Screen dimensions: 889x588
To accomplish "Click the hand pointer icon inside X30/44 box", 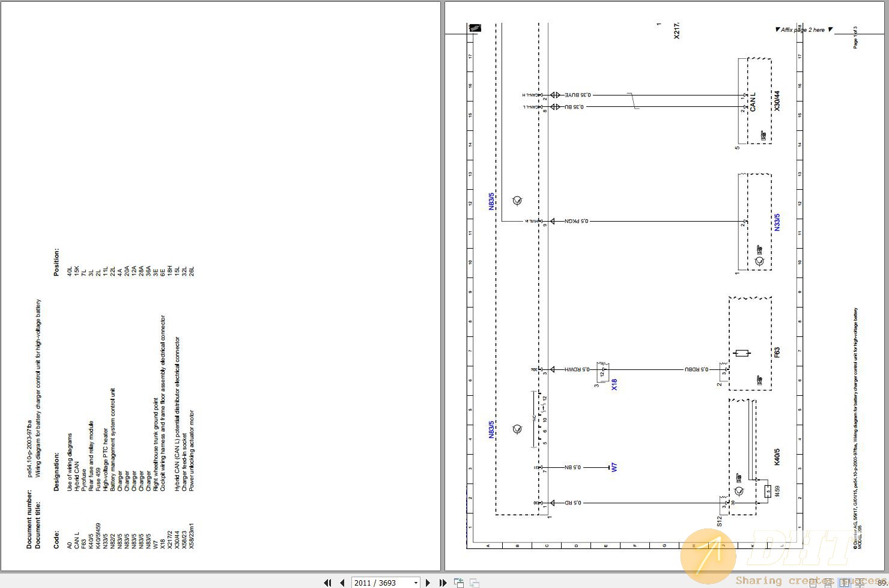I will 764,136.
